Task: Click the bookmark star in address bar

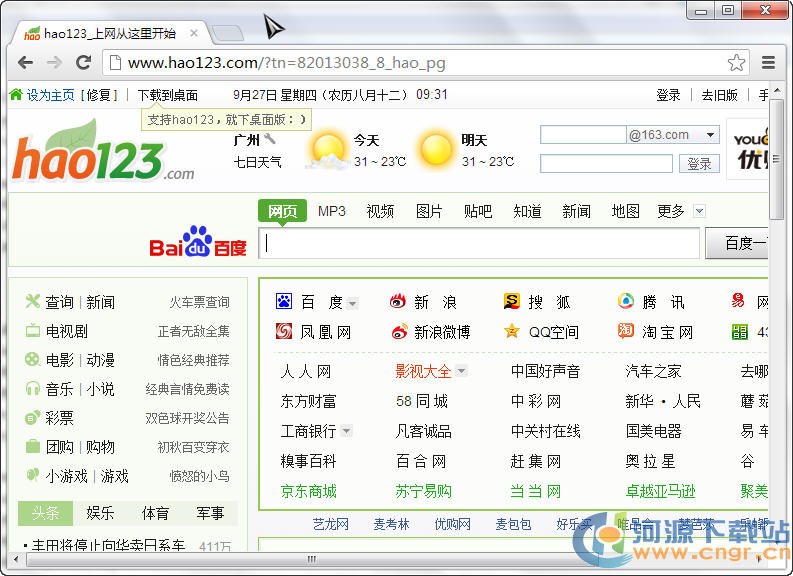Action: point(736,63)
